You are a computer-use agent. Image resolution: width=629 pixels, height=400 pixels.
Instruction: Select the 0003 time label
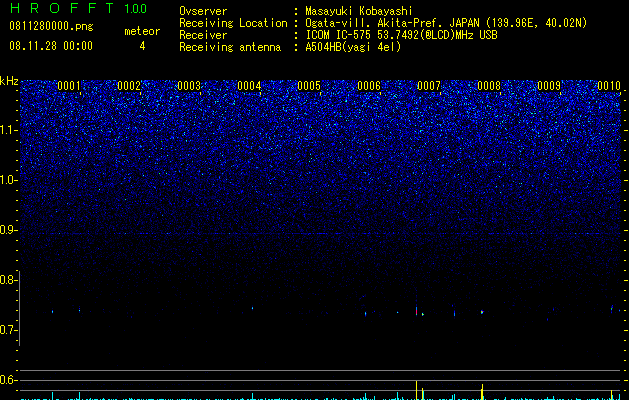click(x=189, y=86)
